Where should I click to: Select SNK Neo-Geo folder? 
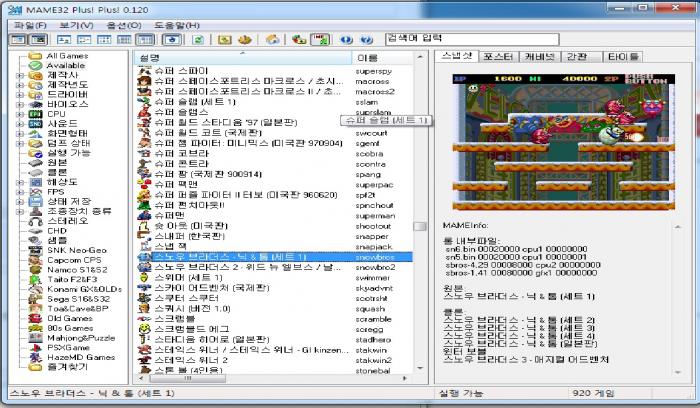77,250
